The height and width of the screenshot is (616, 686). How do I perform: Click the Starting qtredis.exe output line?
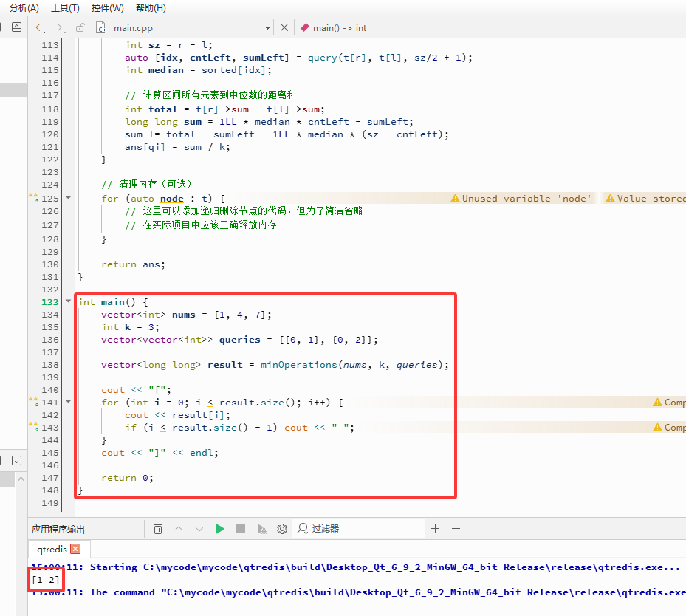tap(354, 567)
